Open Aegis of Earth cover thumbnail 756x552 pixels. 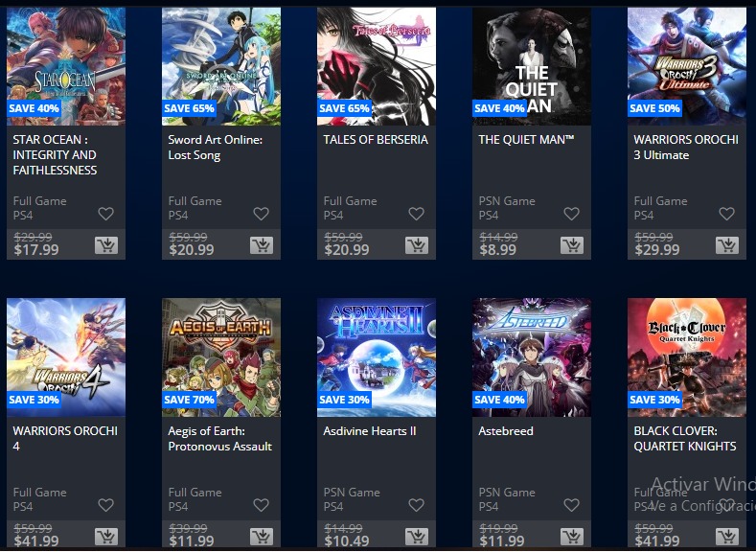click(x=221, y=357)
